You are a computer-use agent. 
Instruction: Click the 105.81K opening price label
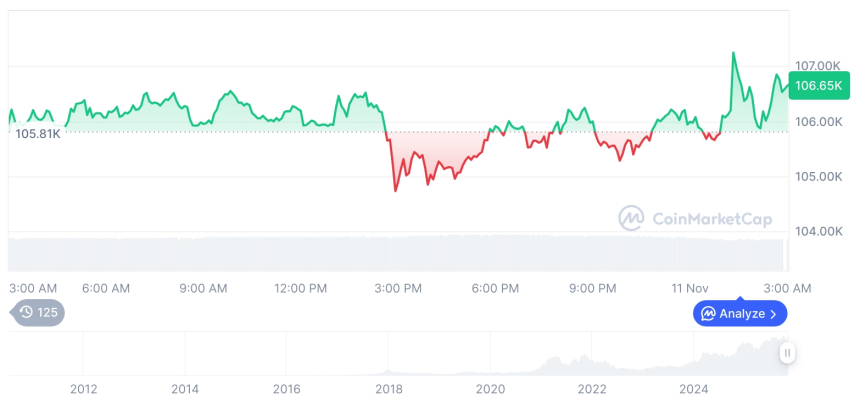point(38,133)
